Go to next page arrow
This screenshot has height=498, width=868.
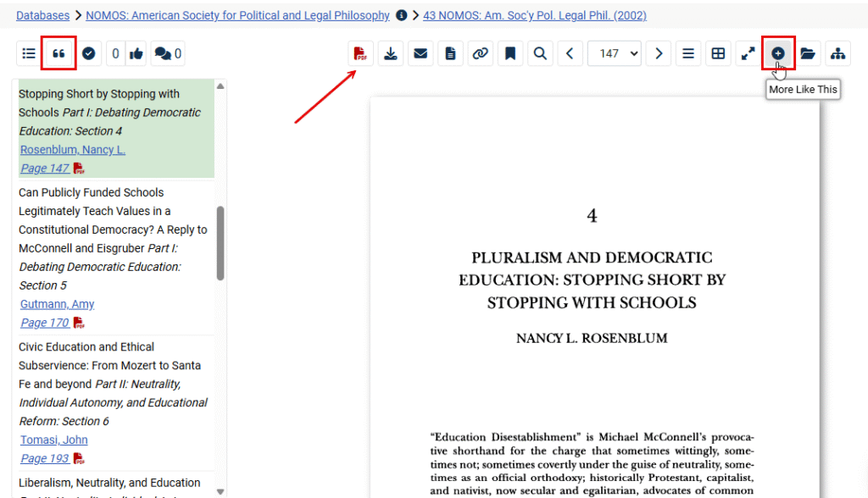point(659,53)
